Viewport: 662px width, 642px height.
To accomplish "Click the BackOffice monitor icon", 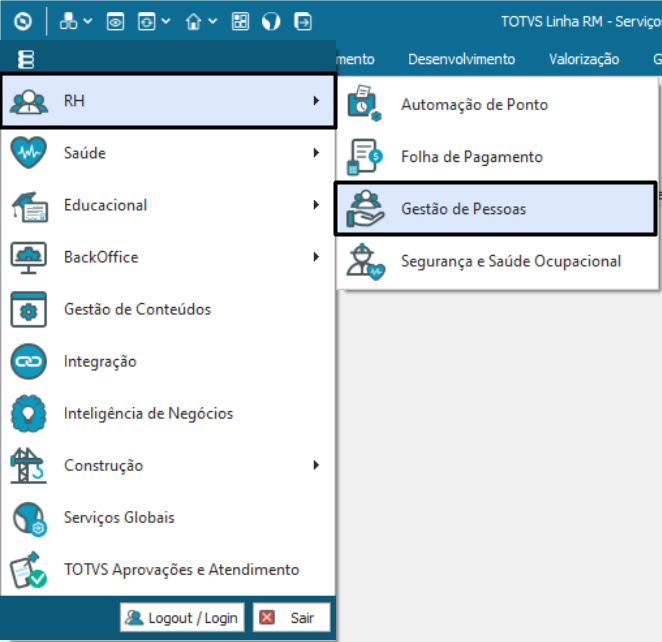I will [x=28, y=258].
